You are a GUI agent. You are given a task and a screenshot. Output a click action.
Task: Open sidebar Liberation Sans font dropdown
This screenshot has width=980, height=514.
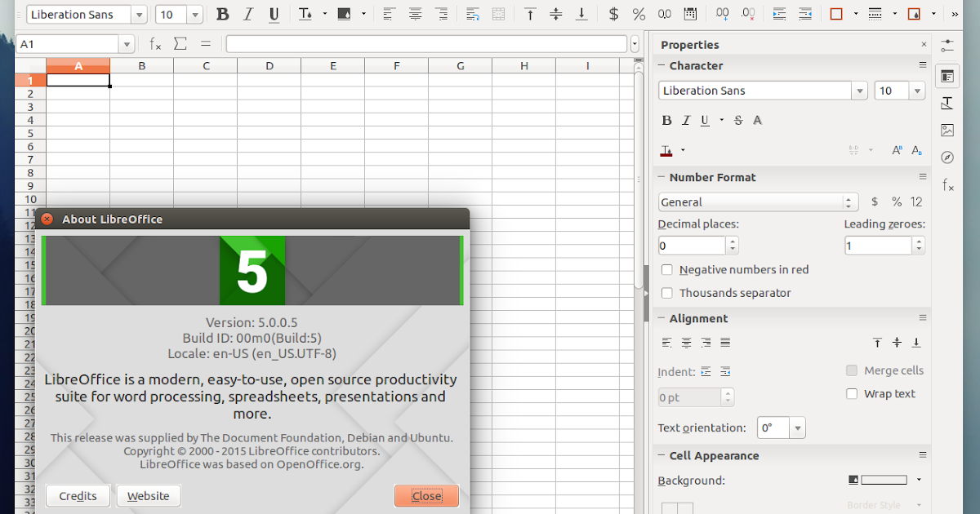[x=859, y=91]
